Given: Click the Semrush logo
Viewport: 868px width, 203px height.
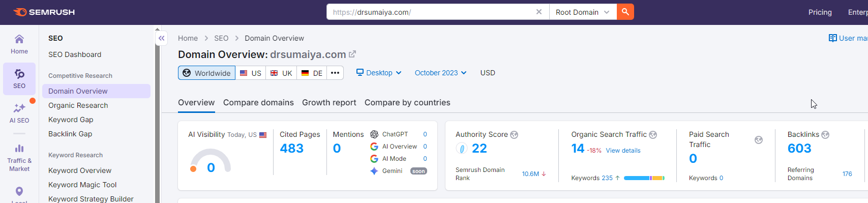Looking at the screenshot, I should (44, 12).
